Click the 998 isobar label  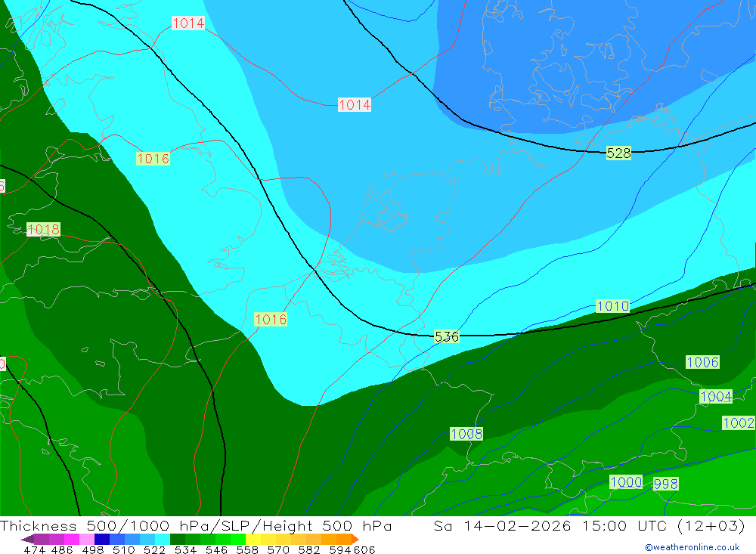coord(666,484)
